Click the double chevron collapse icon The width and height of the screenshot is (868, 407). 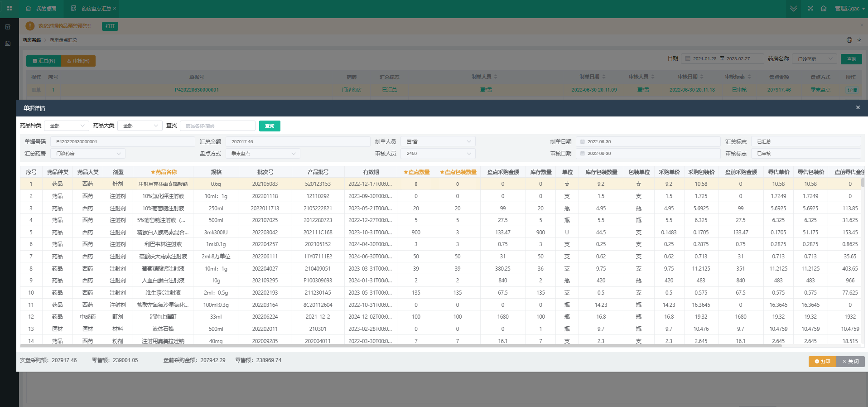point(793,9)
